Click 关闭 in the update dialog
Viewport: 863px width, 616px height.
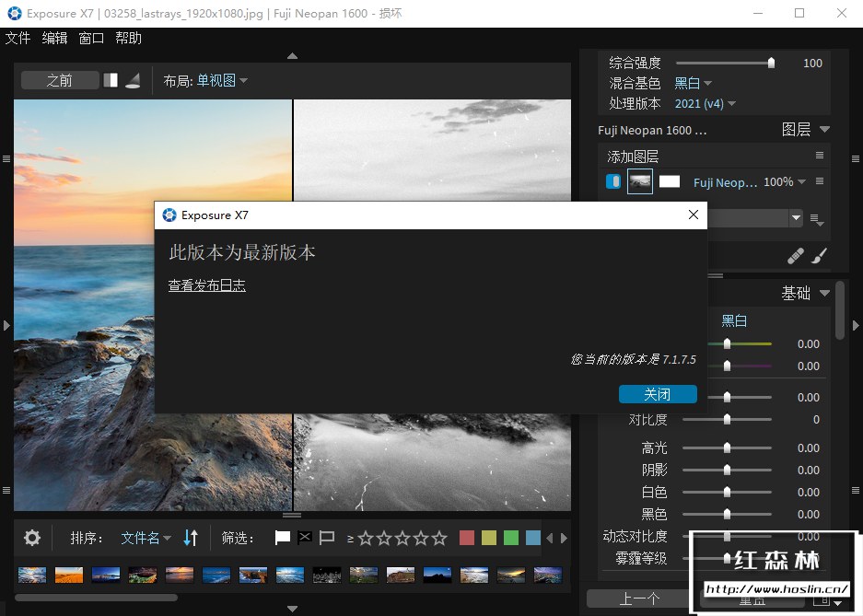pos(658,394)
